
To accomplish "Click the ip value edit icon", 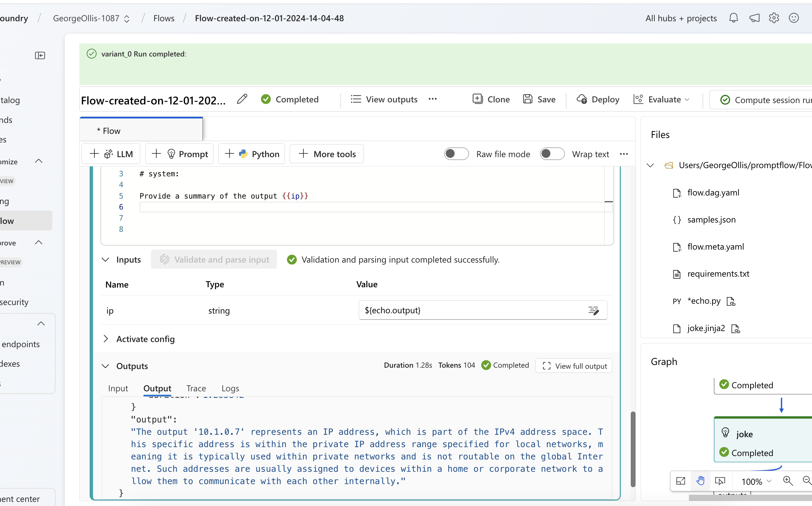I will click(x=593, y=311).
